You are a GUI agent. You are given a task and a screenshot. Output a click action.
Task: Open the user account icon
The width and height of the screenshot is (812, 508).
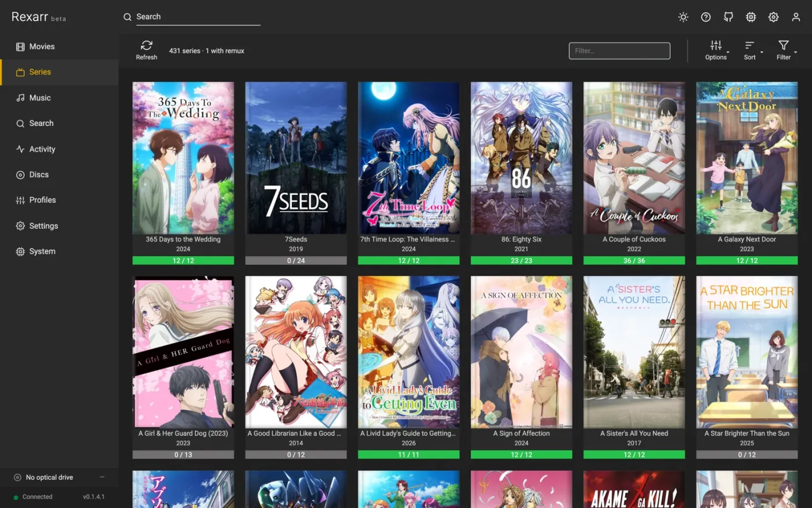tap(796, 17)
